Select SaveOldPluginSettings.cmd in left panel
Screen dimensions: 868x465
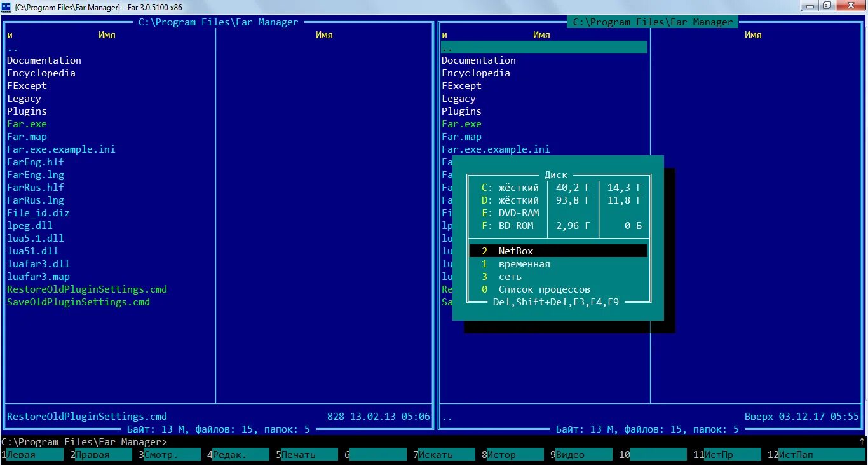pos(78,302)
